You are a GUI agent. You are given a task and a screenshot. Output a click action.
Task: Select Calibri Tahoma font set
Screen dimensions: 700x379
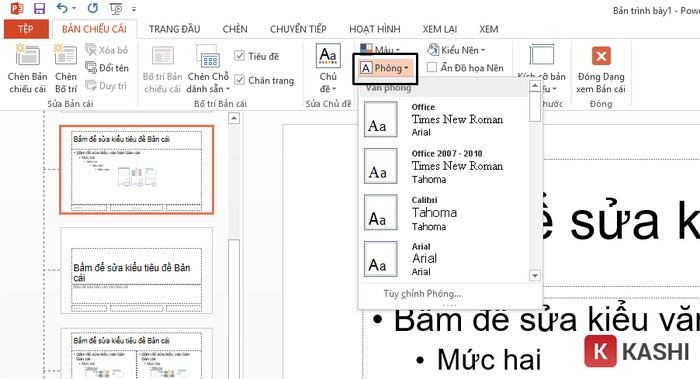444,213
